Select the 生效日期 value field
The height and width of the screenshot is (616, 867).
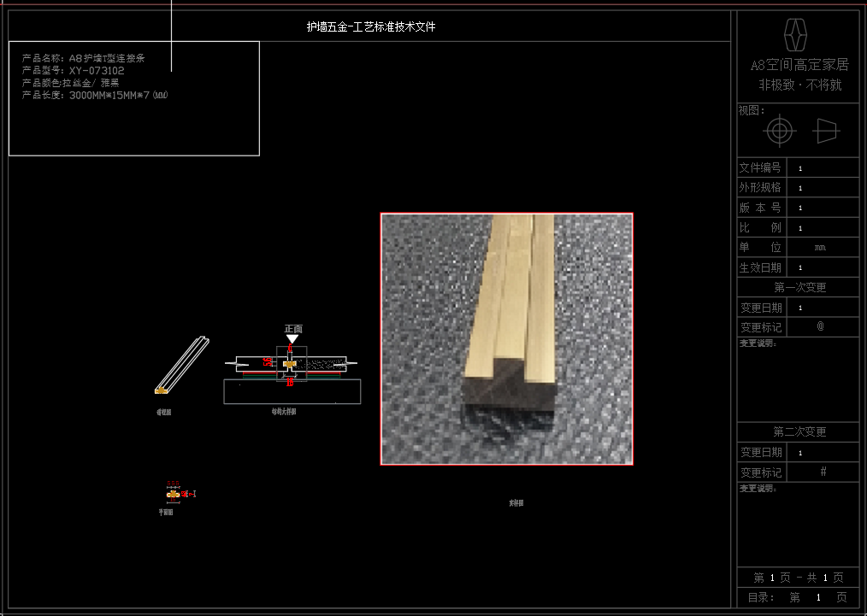click(x=821, y=267)
